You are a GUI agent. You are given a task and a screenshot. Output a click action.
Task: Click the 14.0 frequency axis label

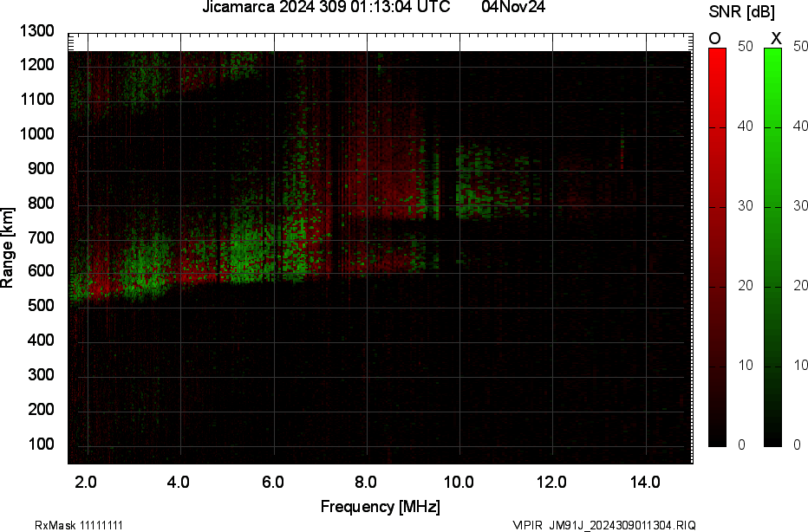[x=646, y=482]
